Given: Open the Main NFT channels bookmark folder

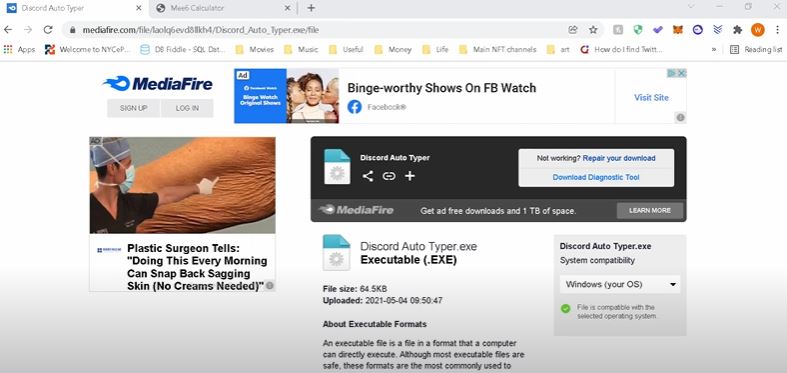Looking at the screenshot, I should point(498,49).
